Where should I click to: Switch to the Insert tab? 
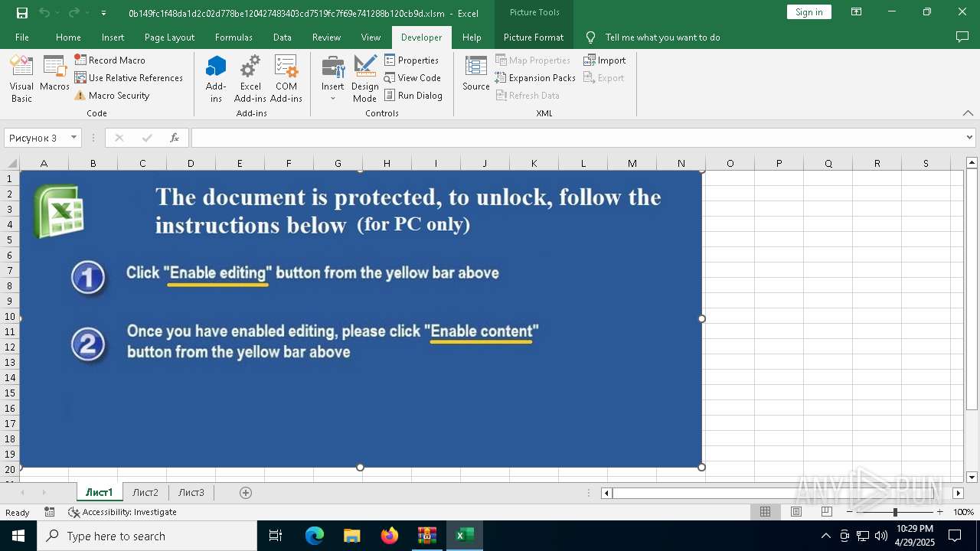(x=113, y=37)
